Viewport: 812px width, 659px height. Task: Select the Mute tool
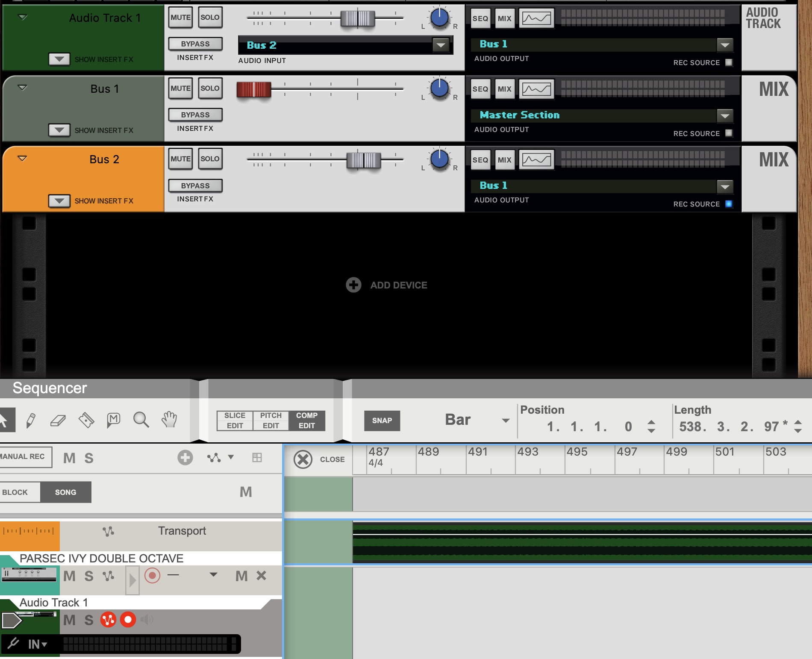tap(113, 420)
